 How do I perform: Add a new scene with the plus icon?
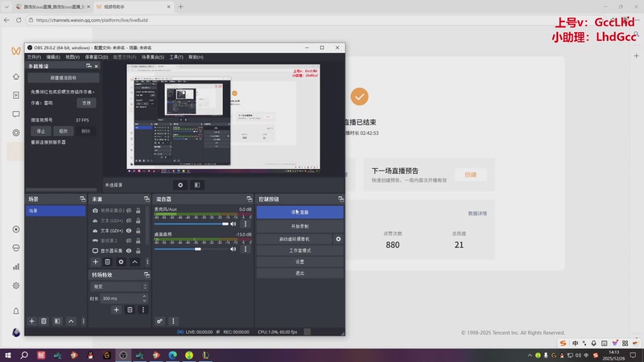click(x=31, y=321)
